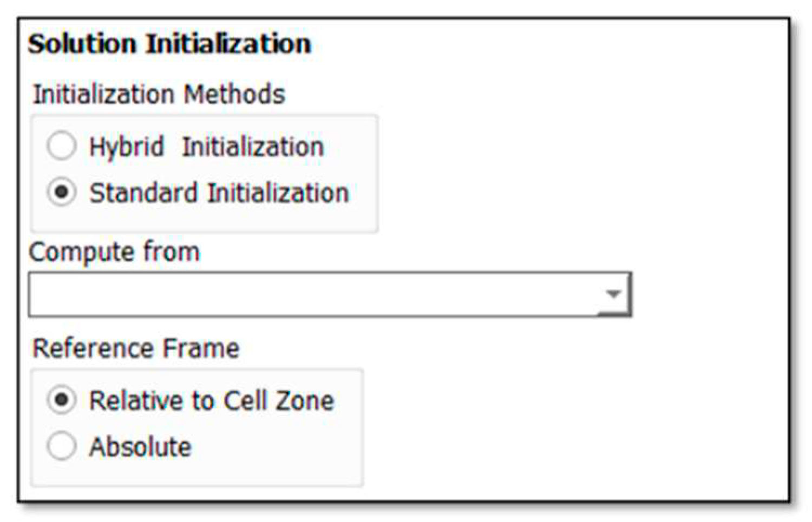
Task: Click the "Compute from" field label
Action: [114, 252]
